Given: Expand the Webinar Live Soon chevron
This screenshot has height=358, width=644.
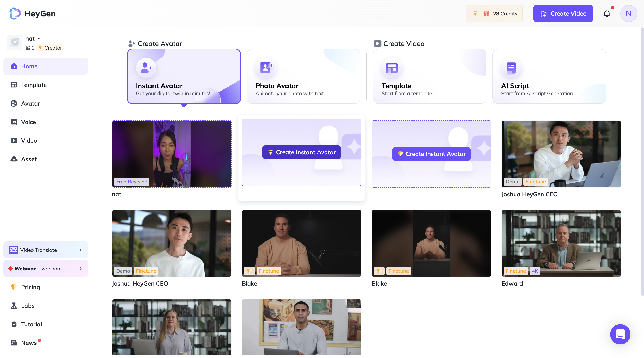Looking at the screenshot, I should tap(80, 268).
